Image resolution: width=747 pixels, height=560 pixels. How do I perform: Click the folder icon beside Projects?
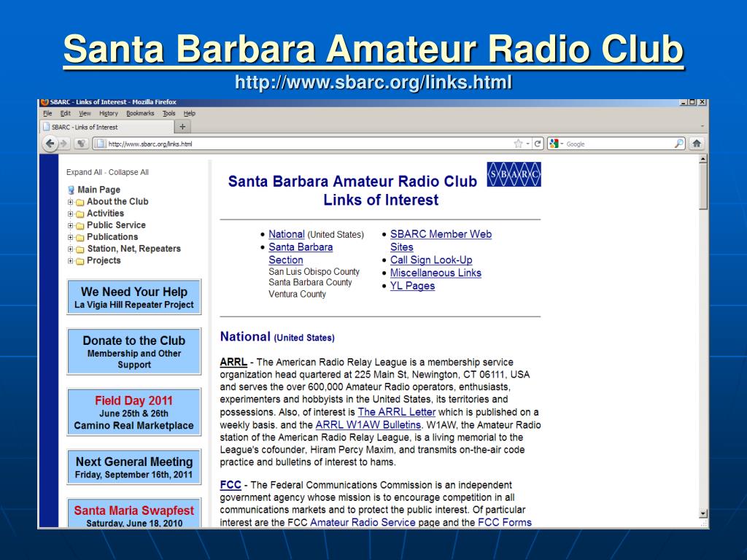pos(80,261)
